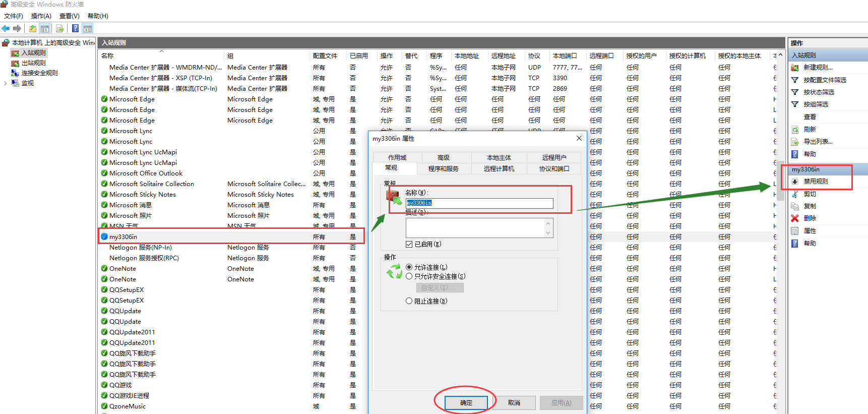Click the 名称 input field containing my3306in
868x414 pixels.
[479, 203]
